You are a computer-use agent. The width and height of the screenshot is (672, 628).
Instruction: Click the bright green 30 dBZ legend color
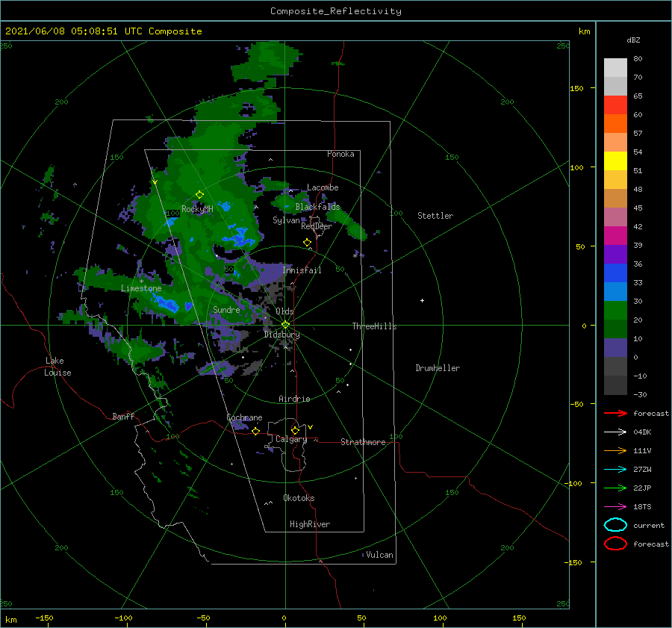[x=615, y=310]
